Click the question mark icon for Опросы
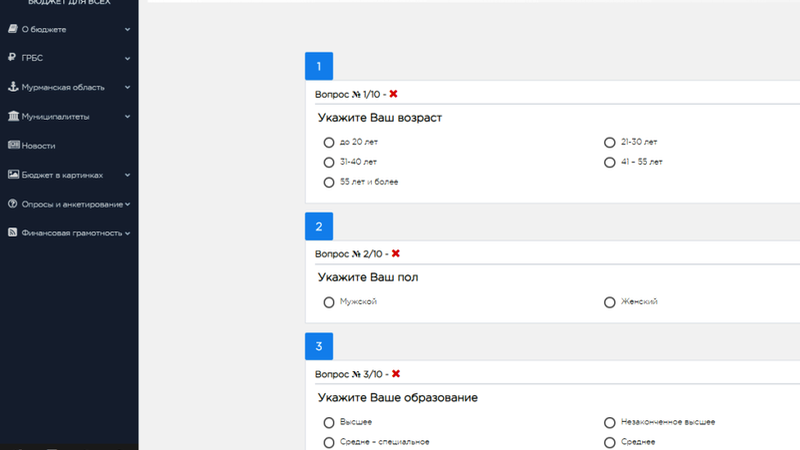This screenshot has height=450, width=800. click(x=13, y=204)
